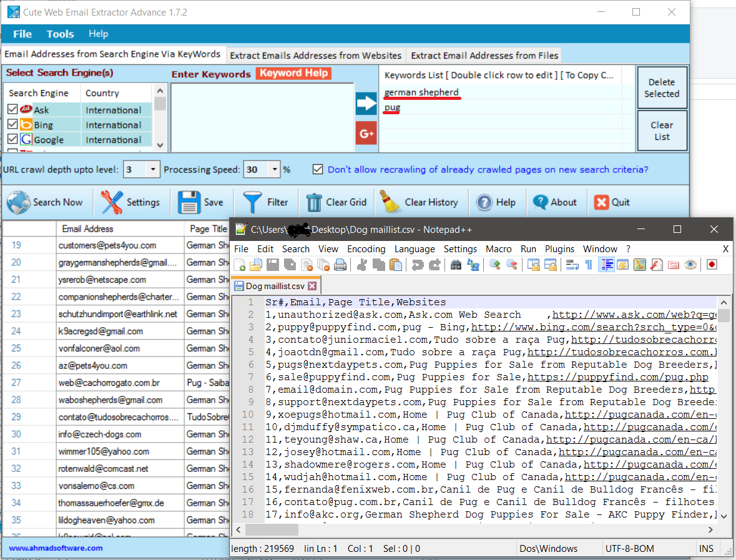Click the red G+ Google Plus icon

[366, 134]
